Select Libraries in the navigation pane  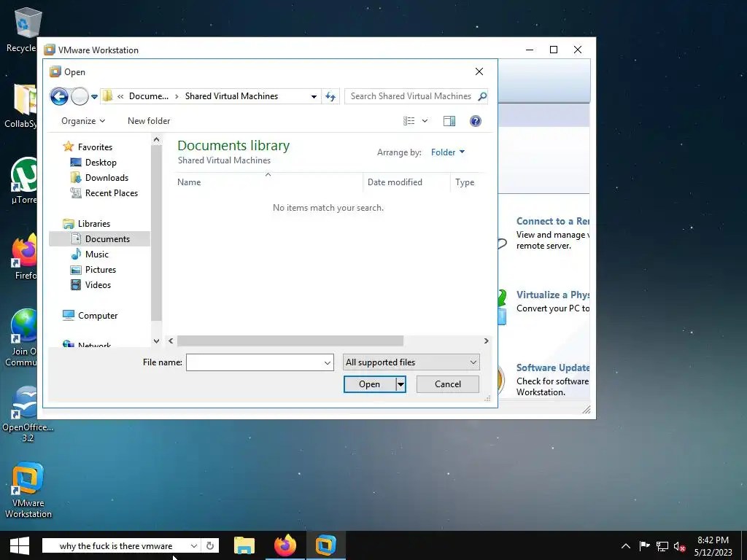[x=87, y=223]
